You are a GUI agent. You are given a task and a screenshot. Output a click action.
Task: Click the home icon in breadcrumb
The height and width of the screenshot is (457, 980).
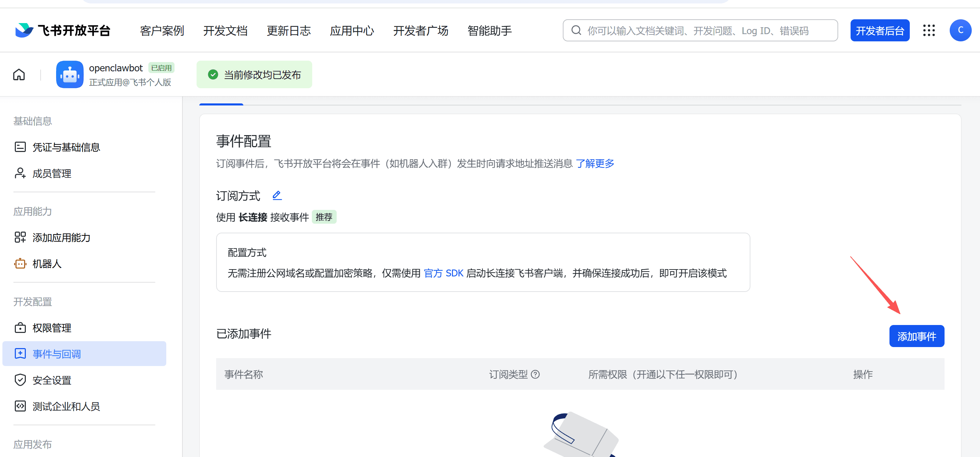(19, 75)
